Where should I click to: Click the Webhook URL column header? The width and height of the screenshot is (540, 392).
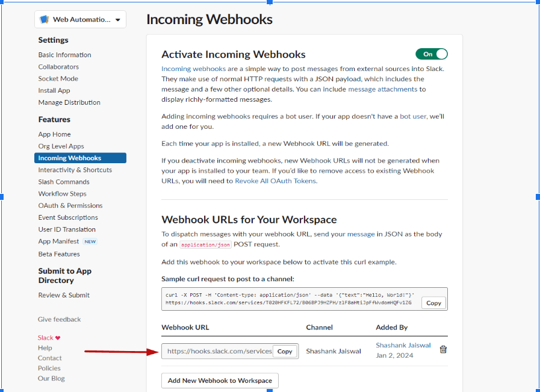point(185,328)
